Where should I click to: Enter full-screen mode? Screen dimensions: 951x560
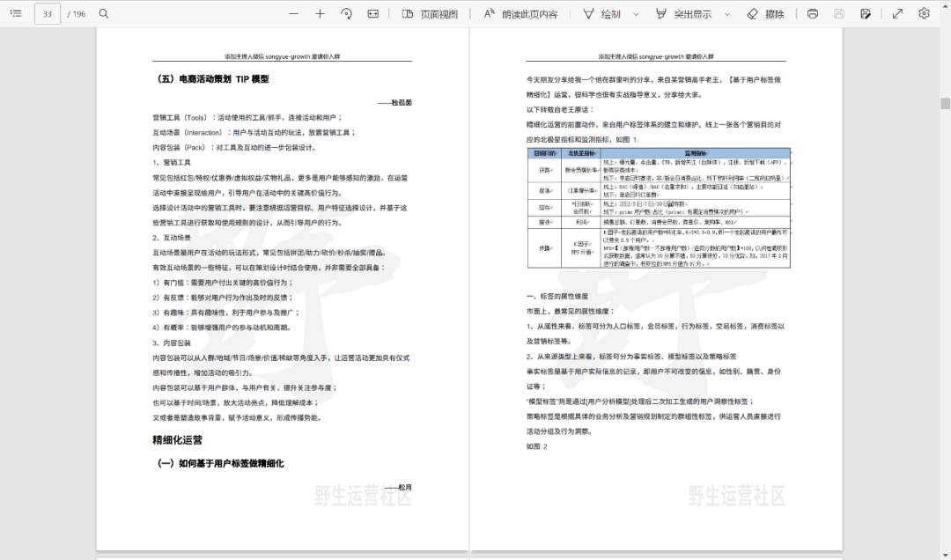click(x=897, y=13)
